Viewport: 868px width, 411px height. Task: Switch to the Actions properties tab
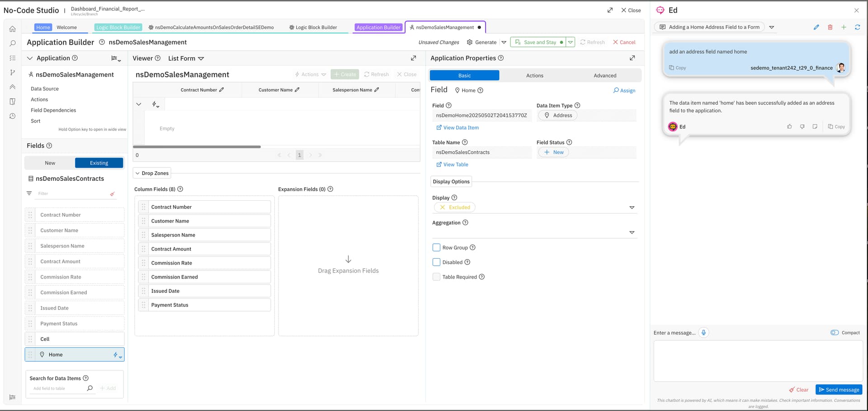point(534,76)
